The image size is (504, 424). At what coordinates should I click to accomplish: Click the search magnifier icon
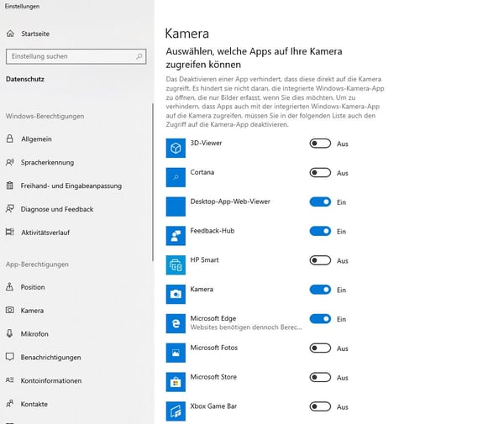pos(139,56)
